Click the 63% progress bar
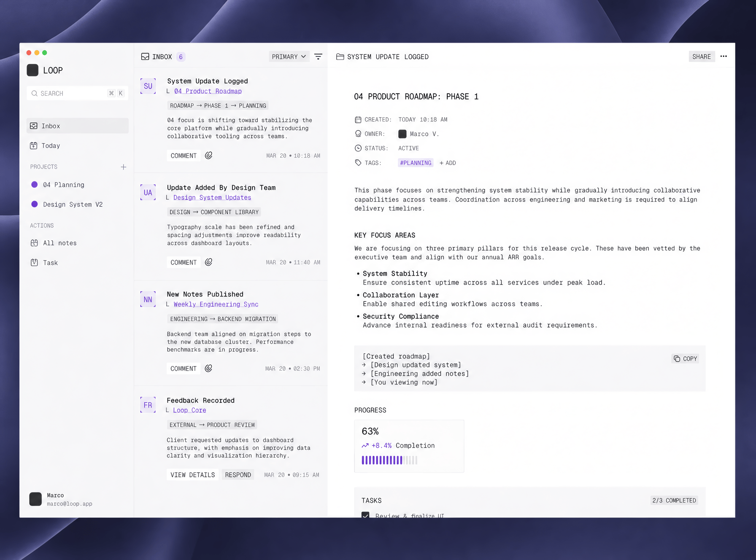Screen dimensions: 756x560 coord(389,460)
